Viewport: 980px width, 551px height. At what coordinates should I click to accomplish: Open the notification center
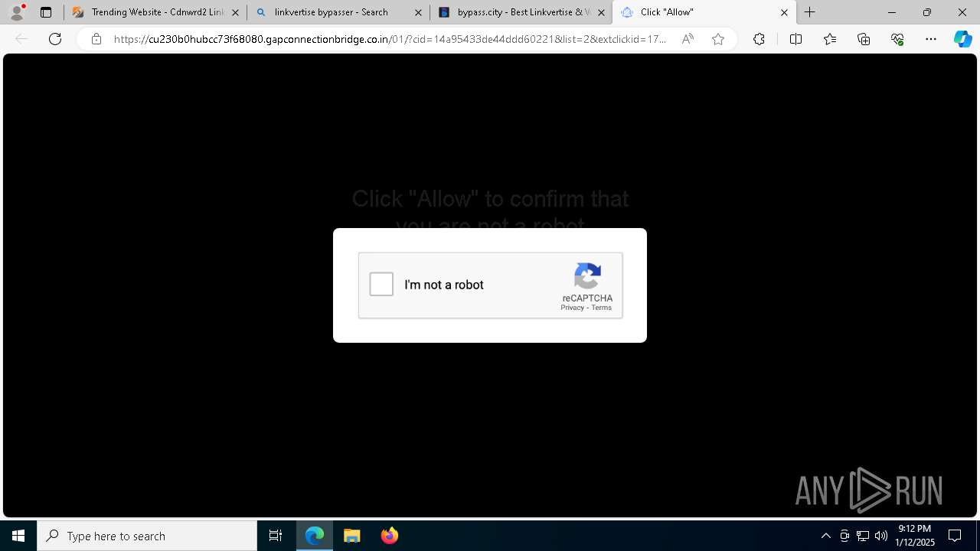pyautogui.click(x=955, y=536)
